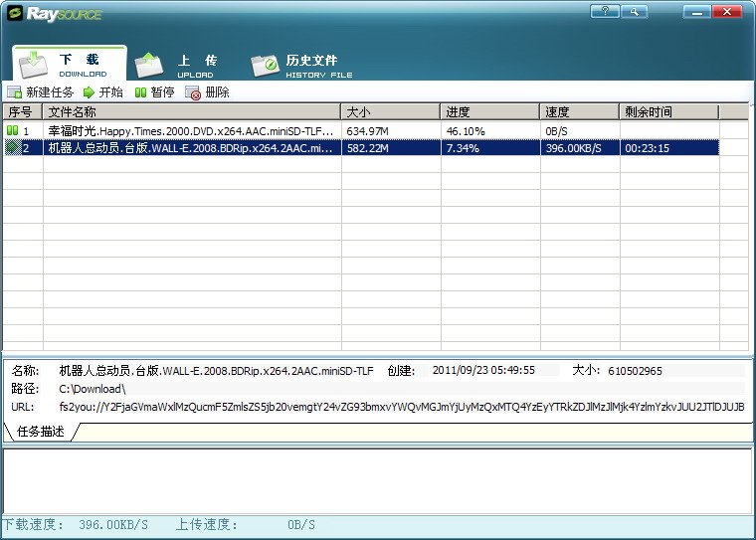Click the pause (暂停) toolbar icon
This screenshot has width=756, height=540.
point(140,92)
